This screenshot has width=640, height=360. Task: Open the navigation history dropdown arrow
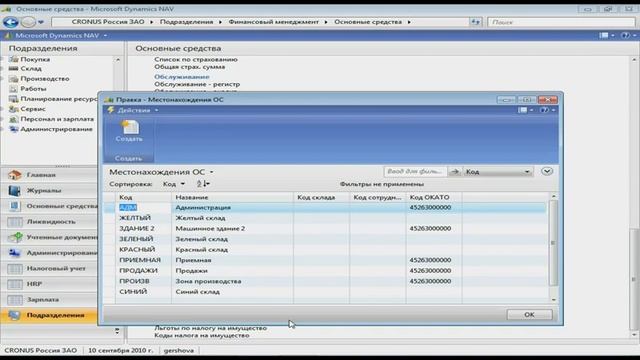pyautogui.click(x=41, y=22)
